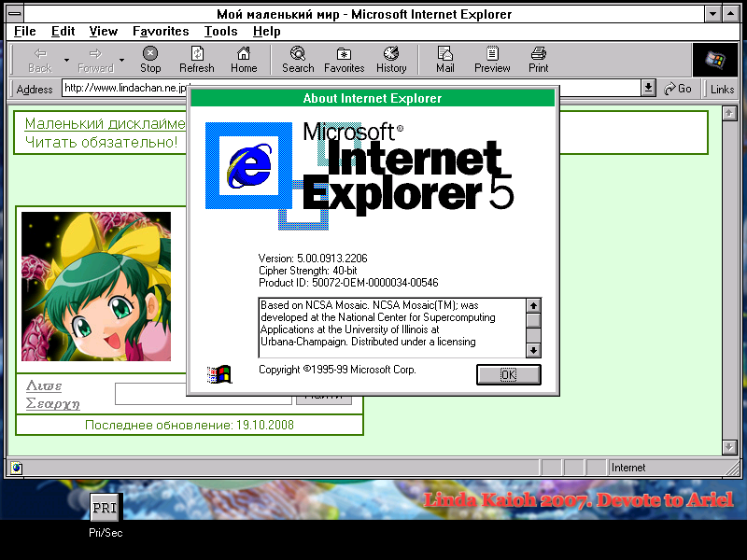This screenshot has height=560, width=747.
Task: Open the Help menu
Action: 267,32
